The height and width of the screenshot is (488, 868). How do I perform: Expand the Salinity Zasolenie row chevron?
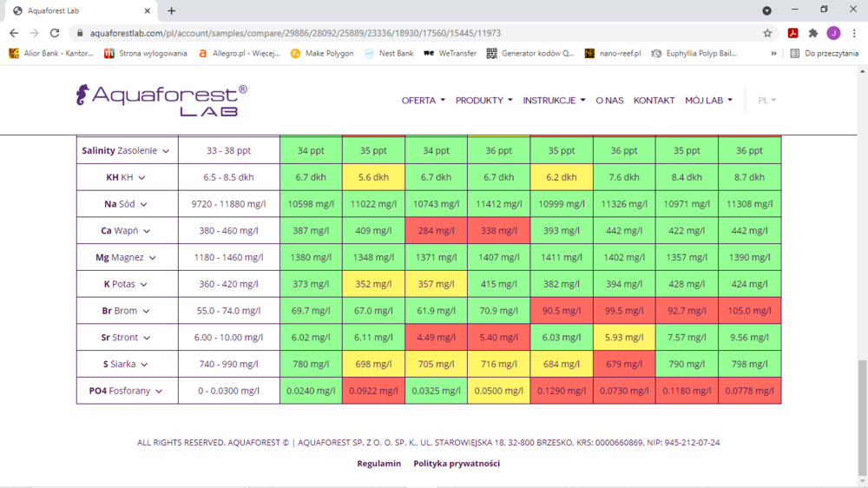point(166,151)
